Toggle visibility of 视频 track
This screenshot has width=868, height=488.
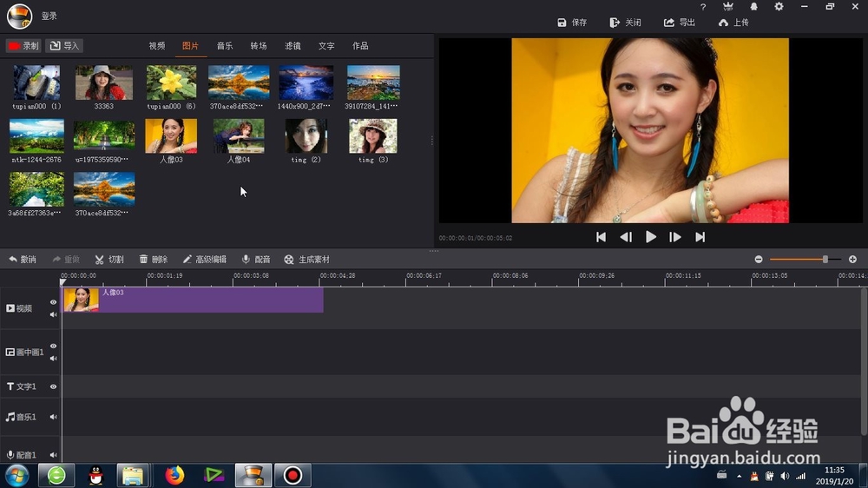coord(53,302)
